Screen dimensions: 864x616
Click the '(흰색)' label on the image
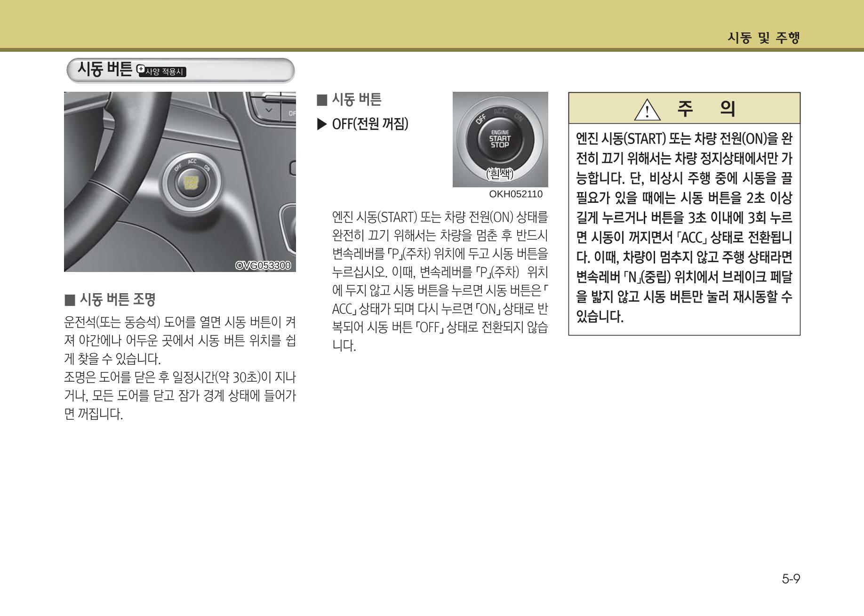(500, 174)
